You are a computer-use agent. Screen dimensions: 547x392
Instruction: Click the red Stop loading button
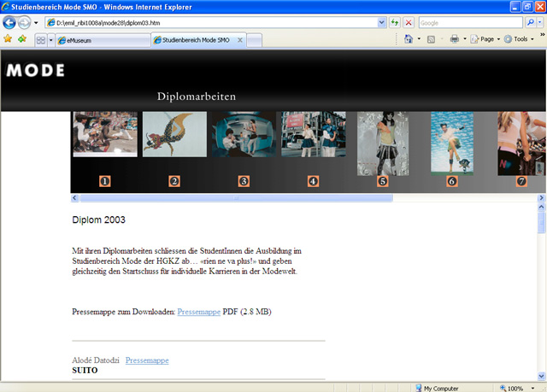click(409, 22)
